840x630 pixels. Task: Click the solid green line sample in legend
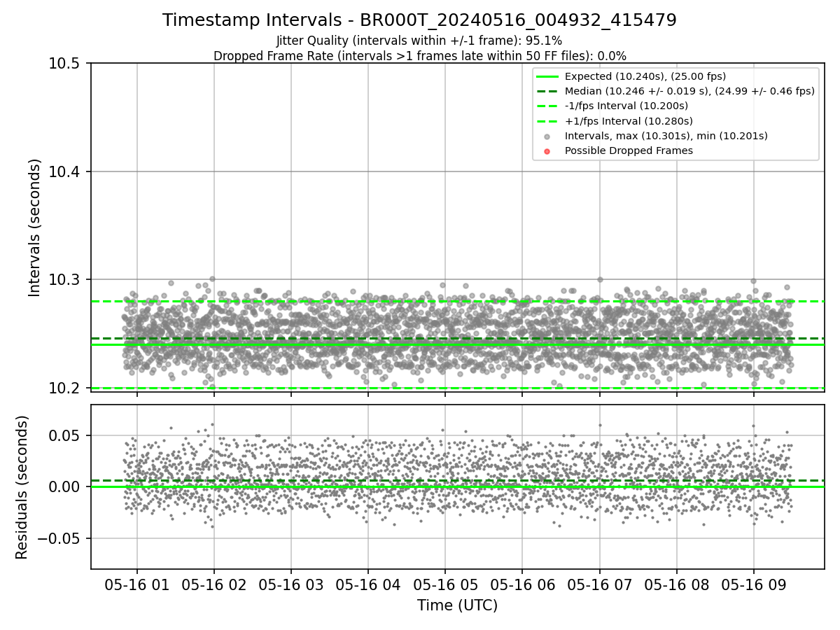click(547, 76)
